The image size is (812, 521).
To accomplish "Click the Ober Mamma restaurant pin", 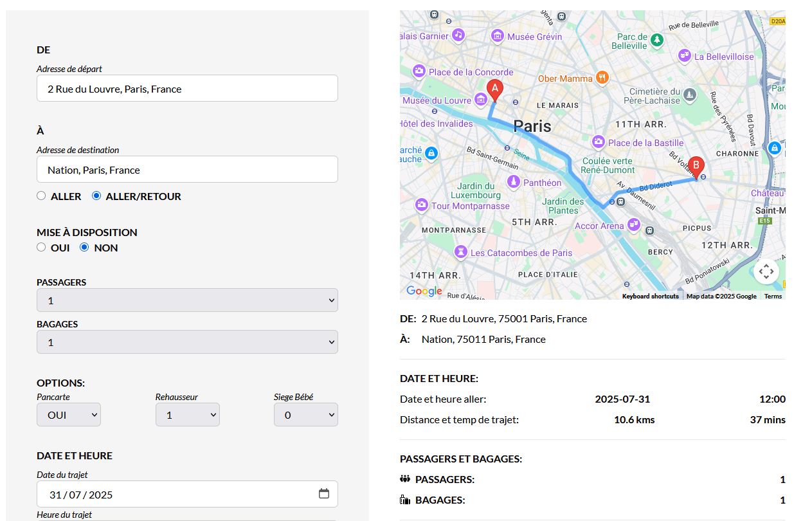I will click(x=602, y=78).
